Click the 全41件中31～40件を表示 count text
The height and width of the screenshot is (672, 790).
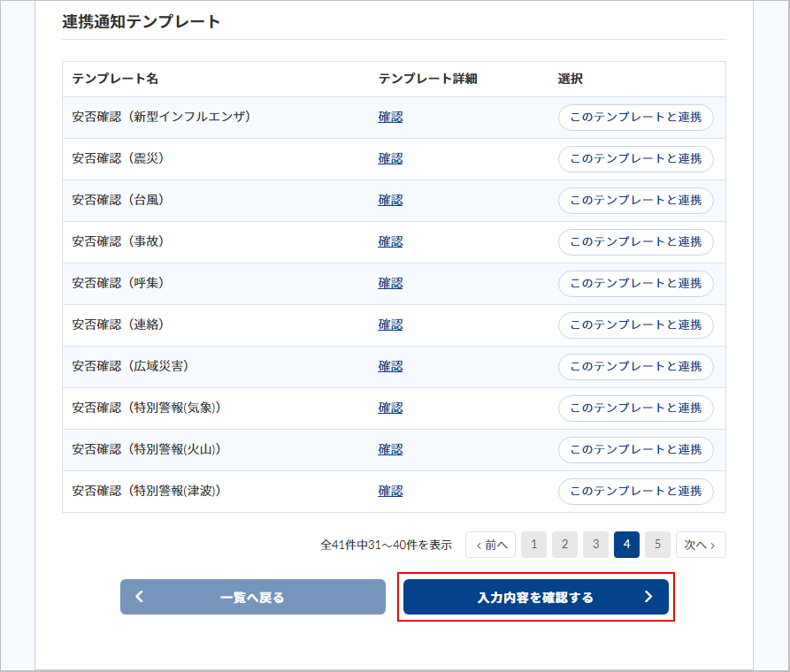tap(387, 545)
